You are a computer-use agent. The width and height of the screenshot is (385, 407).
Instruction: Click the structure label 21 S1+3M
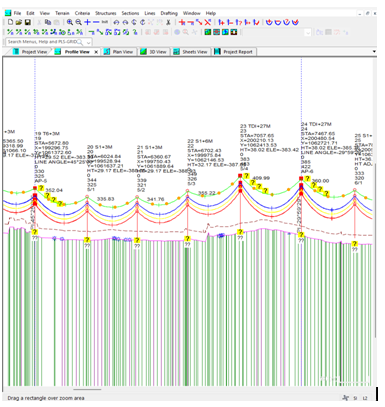click(x=150, y=147)
